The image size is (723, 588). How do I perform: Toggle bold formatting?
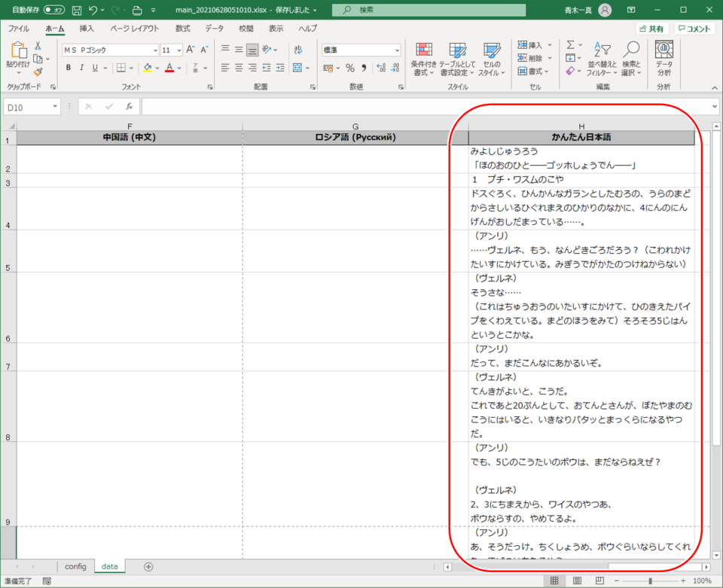click(x=69, y=68)
